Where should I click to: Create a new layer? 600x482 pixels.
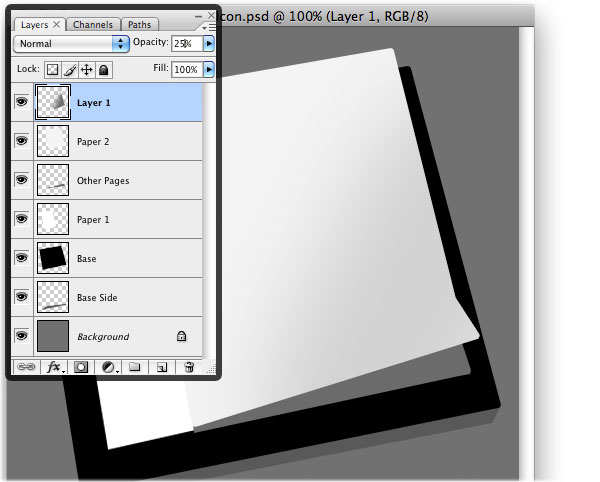[162, 367]
